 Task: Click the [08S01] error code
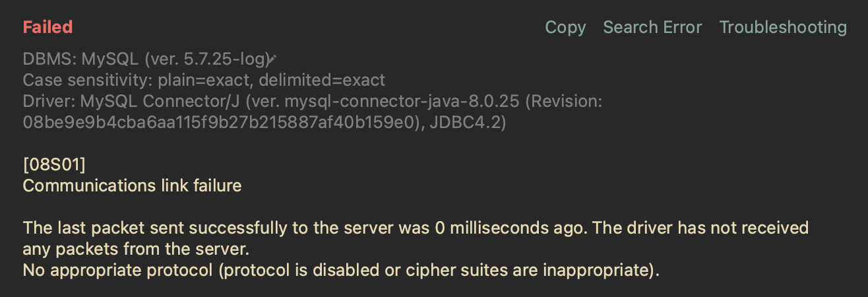coord(54,165)
